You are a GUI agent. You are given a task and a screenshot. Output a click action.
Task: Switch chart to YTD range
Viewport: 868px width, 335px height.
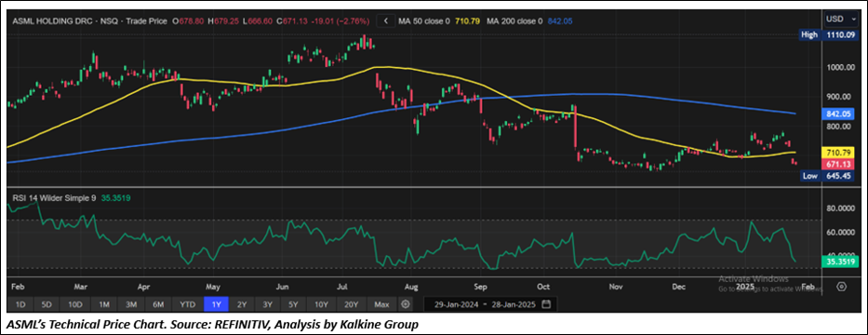click(188, 304)
